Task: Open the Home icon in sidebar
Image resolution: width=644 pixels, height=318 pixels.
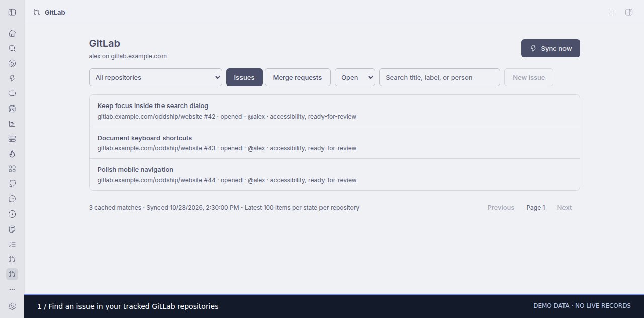Action: coord(12,33)
